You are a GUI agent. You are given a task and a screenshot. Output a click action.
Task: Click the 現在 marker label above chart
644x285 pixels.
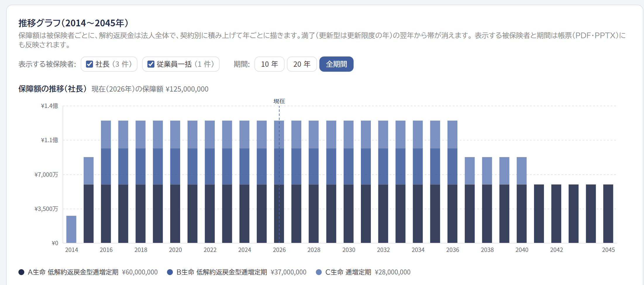pos(279,101)
